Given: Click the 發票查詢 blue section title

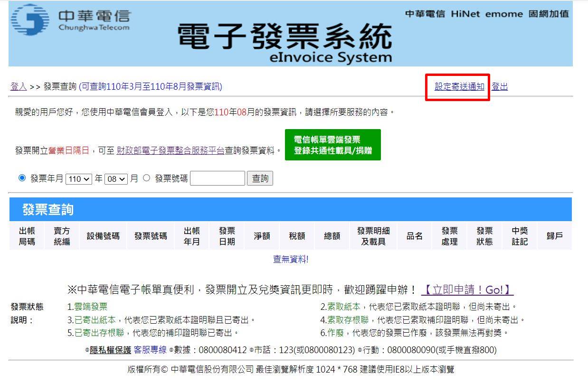Looking at the screenshot, I should pos(48,209).
